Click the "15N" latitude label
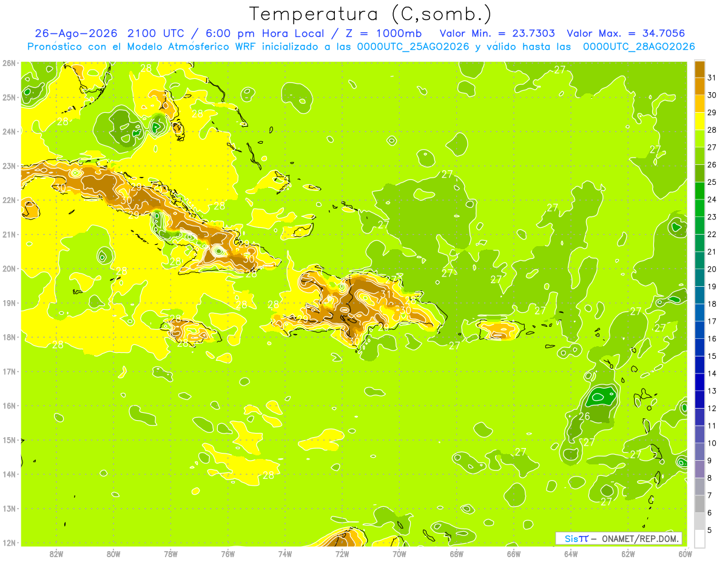Viewport: 728px width, 562px height. click(9, 440)
